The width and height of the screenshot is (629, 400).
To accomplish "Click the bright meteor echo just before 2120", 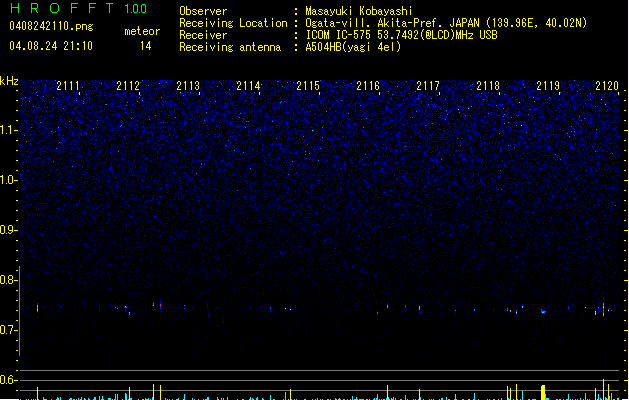I will [x=603, y=309].
